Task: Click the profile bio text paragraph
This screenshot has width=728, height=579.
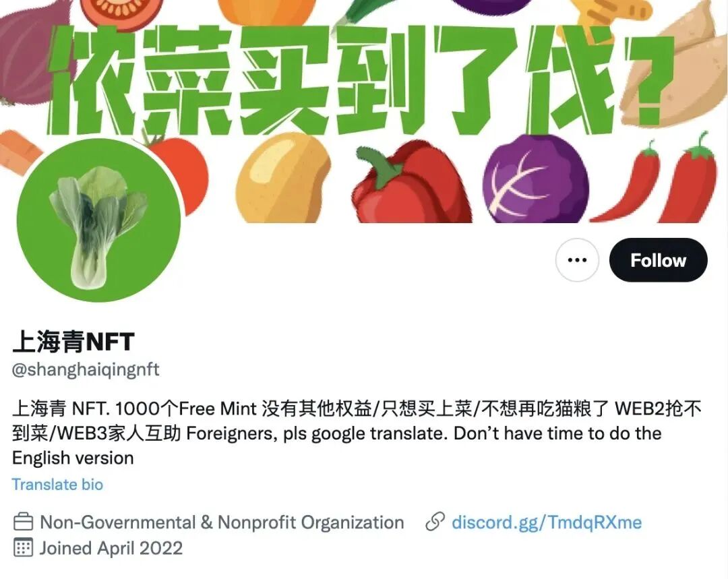Action: 357,433
